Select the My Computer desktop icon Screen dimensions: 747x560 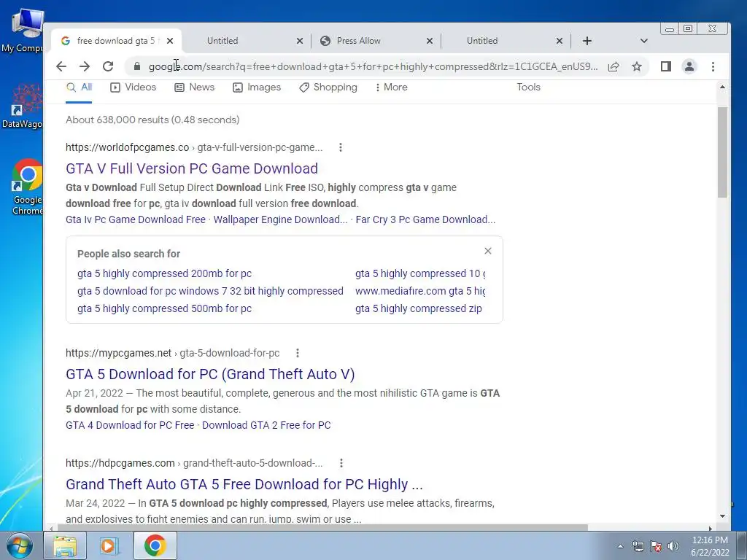click(x=22, y=29)
